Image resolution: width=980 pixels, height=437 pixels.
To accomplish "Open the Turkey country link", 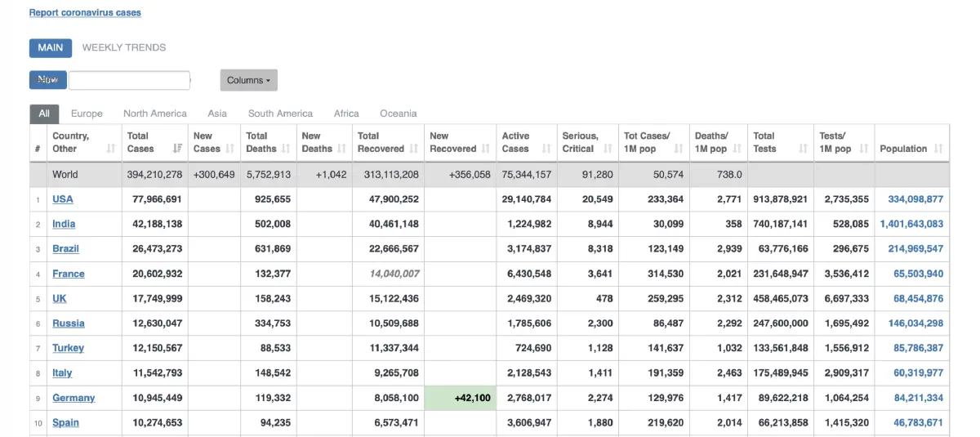I will (69, 348).
